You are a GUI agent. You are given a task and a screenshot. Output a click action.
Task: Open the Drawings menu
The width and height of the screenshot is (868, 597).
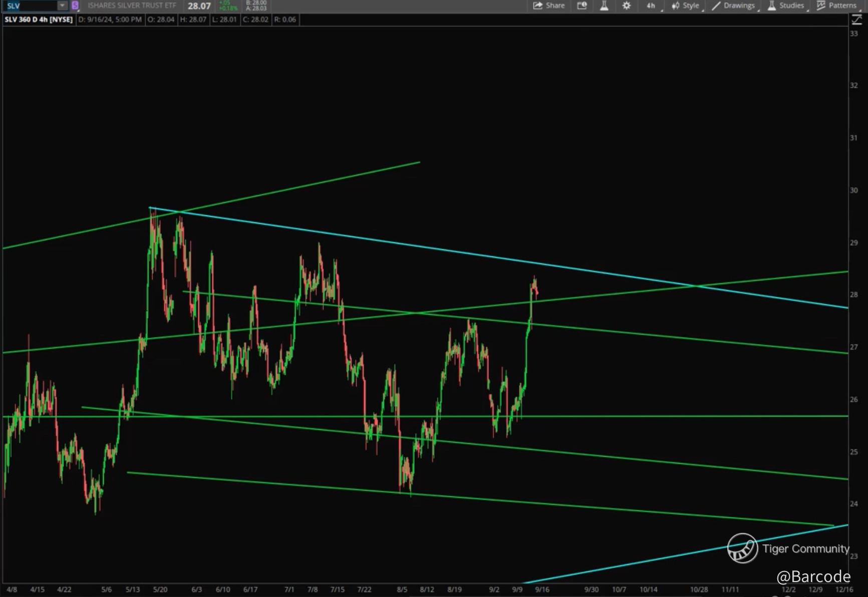click(x=733, y=6)
